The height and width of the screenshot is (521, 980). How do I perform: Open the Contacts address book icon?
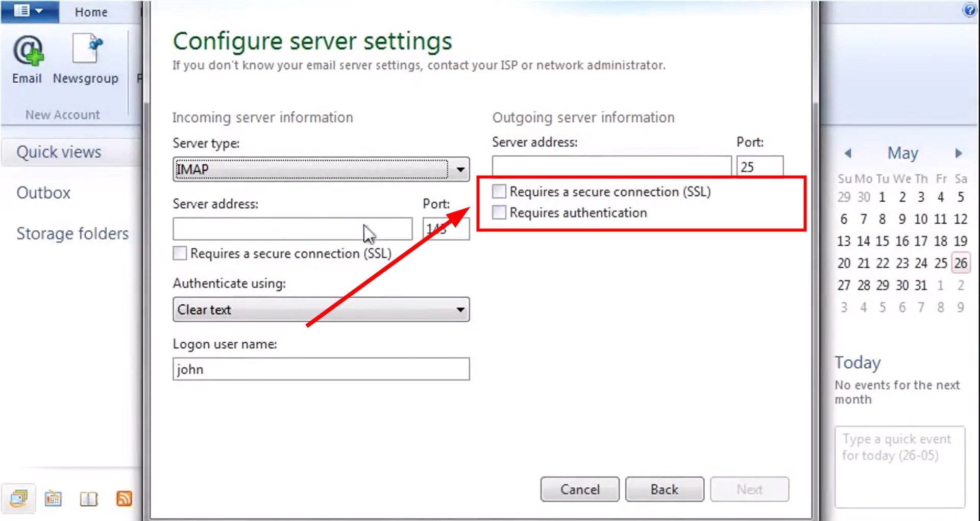tap(88, 498)
